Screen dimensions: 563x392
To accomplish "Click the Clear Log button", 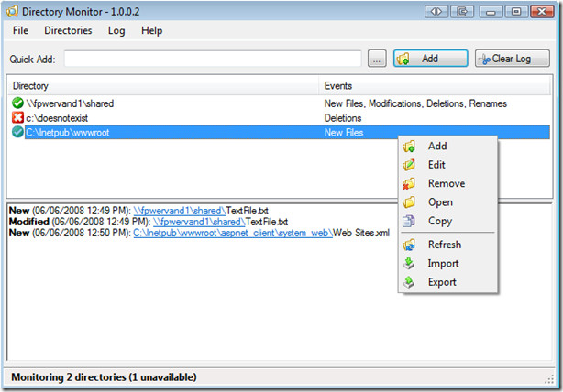I will click(513, 59).
